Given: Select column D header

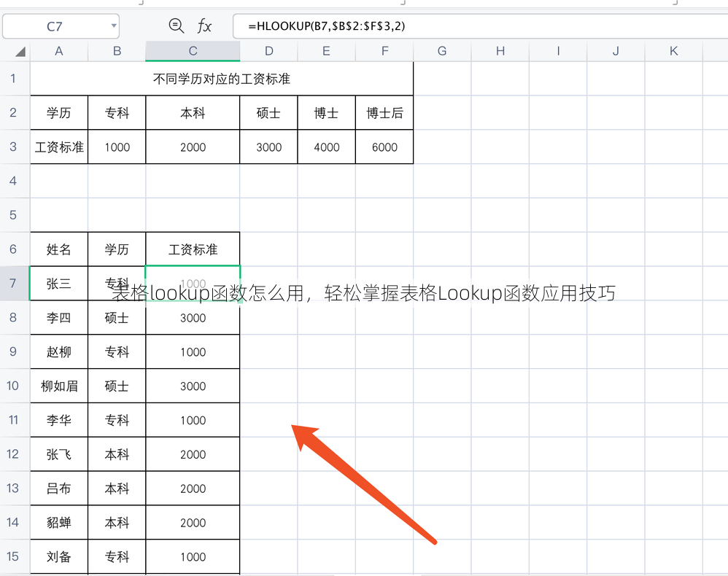Looking at the screenshot, I should 269,51.
